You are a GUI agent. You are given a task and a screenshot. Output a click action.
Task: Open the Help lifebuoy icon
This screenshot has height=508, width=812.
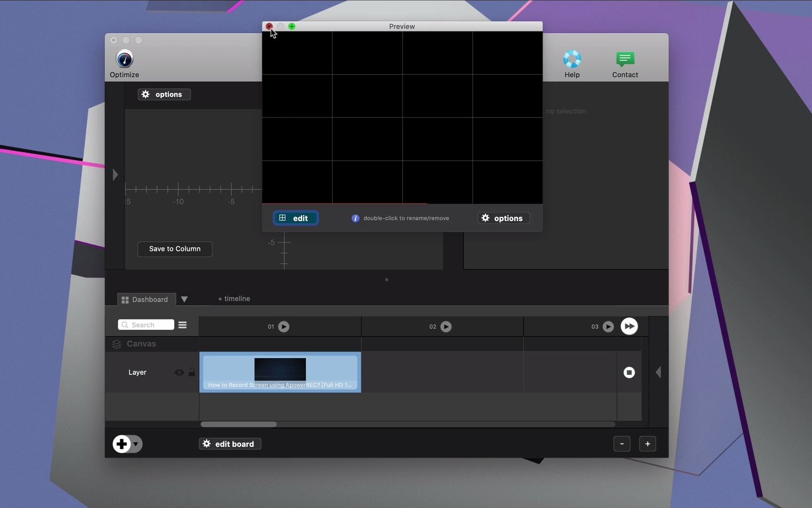572,59
